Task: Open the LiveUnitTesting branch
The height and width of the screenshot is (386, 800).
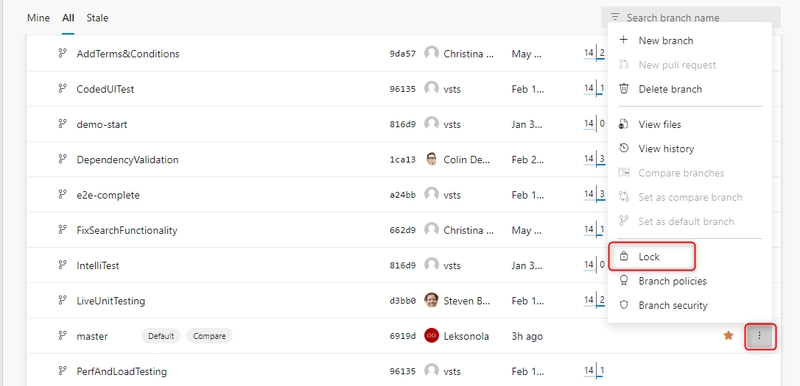Action: (111, 301)
